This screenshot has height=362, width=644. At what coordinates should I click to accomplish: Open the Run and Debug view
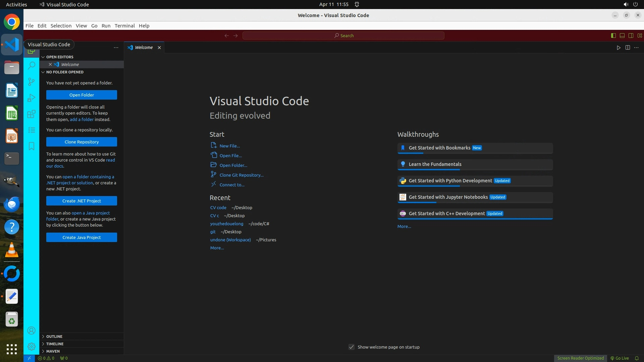[32, 98]
